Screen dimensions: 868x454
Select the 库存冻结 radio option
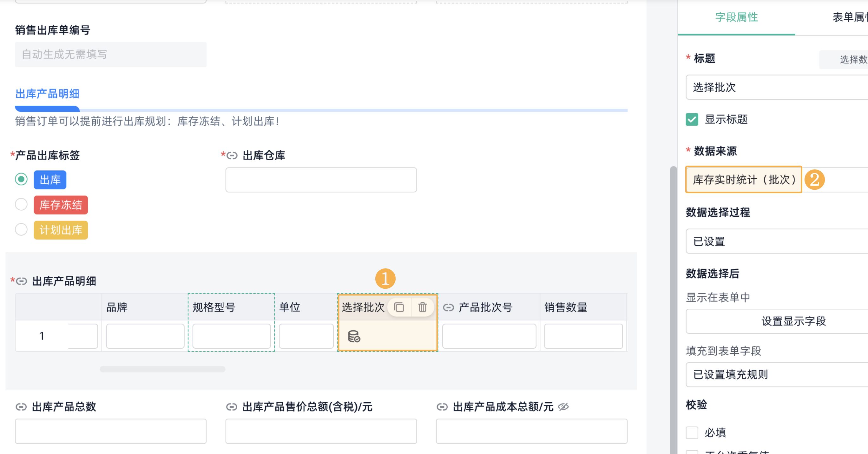[21, 204]
